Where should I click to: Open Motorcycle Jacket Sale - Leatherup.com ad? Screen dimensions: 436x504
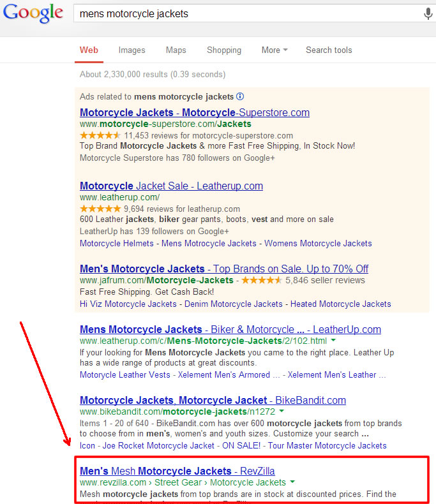click(x=171, y=186)
